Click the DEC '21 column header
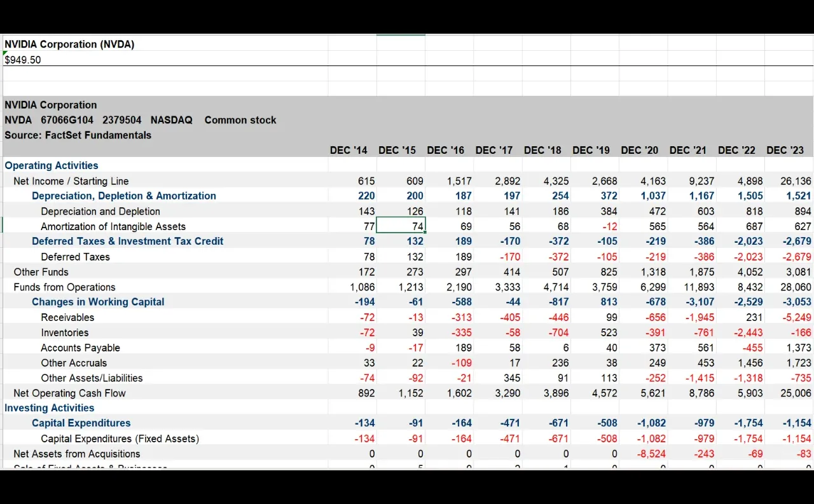This screenshot has height=504, width=814. (x=688, y=150)
